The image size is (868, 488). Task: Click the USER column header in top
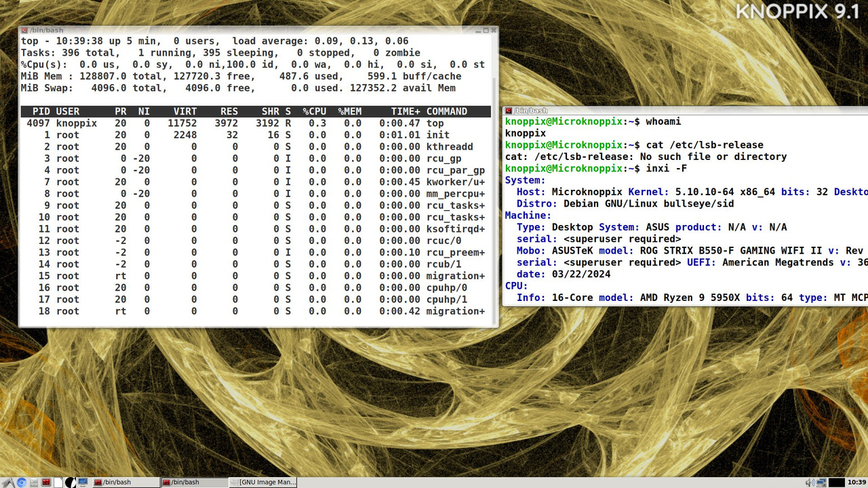67,111
